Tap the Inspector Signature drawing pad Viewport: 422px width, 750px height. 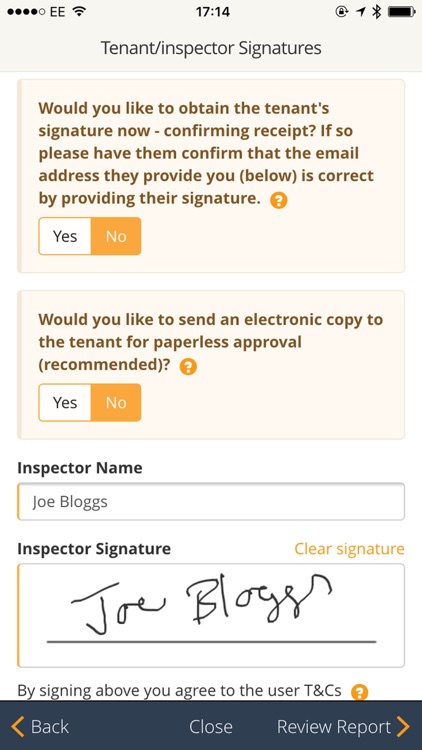pyautogui.click(x=211, y=616)
